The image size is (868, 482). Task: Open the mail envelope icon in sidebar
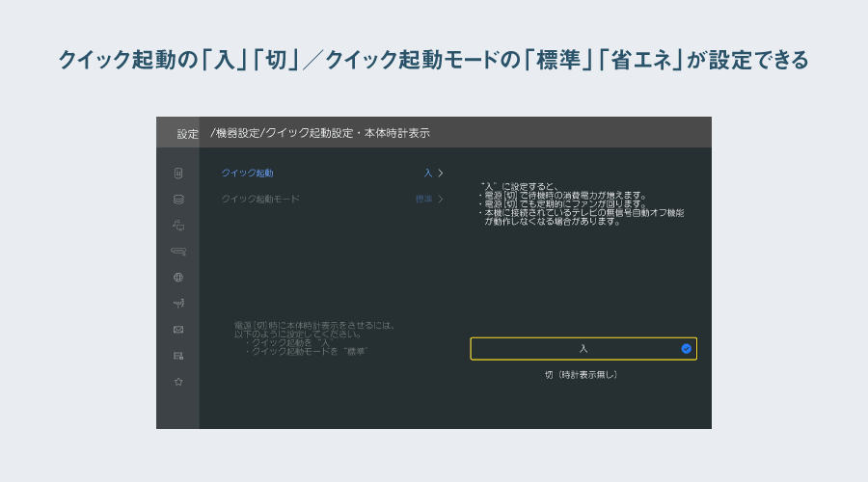[x=178, y=330]
